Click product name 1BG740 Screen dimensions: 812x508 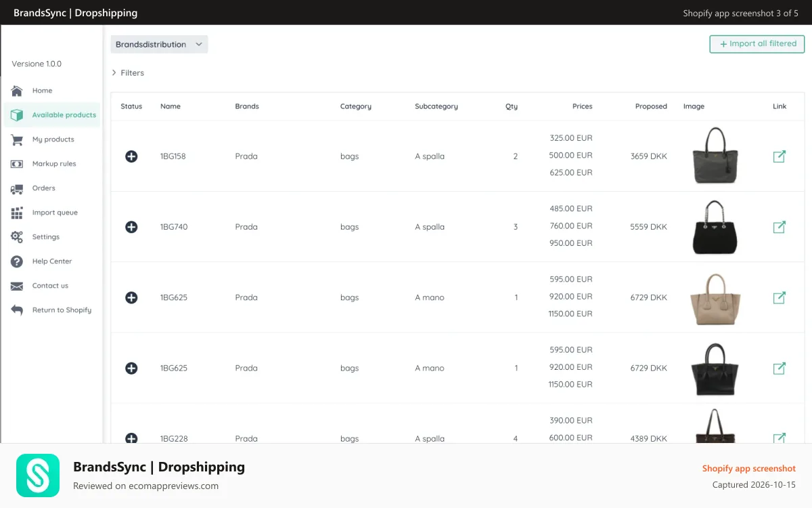(x=174, y=227)
